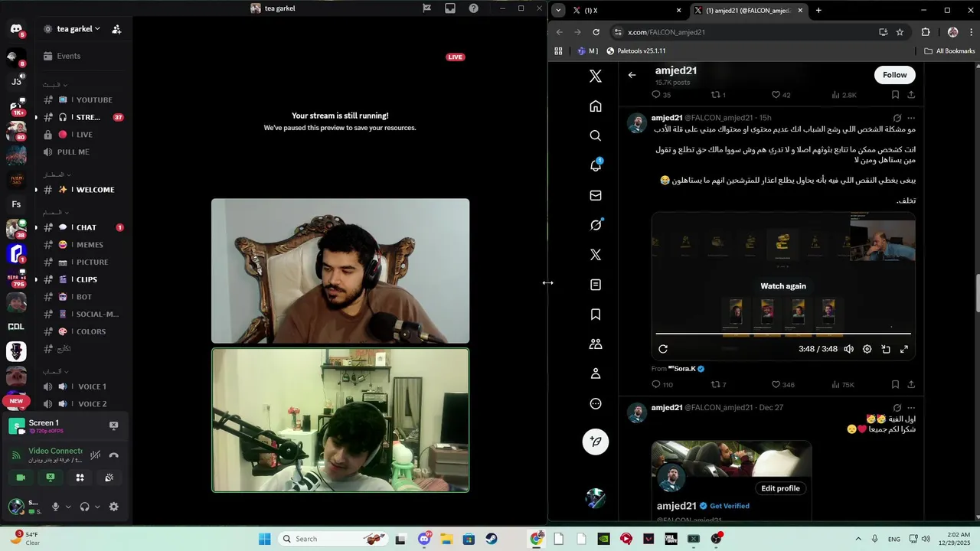The image size is (980, 551).
Task: Open Discord help icon in title bar
Action: click(473, 8)
